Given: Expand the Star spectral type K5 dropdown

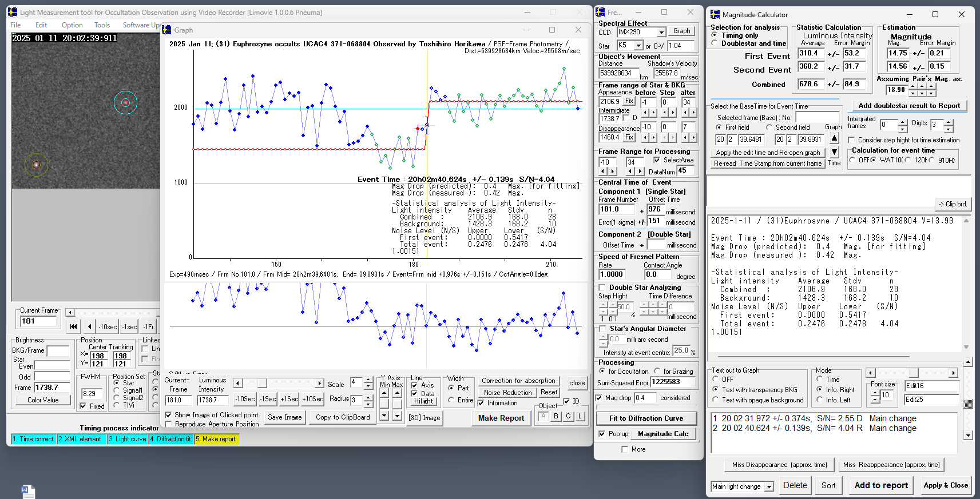Looking at the screenshot, I should point(638,46).
